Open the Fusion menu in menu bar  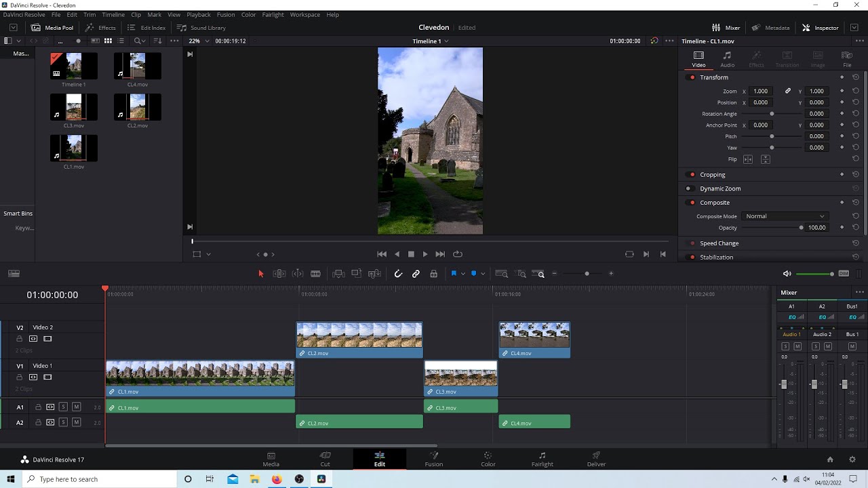226,14
